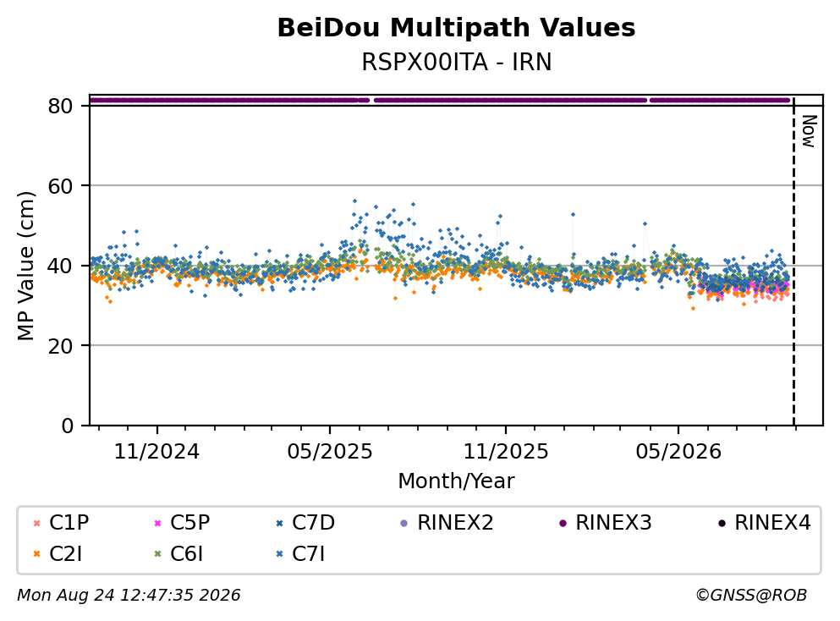
Task: Click the 11/2024 x-axis tick label
Action: click(x=157, y=452)
